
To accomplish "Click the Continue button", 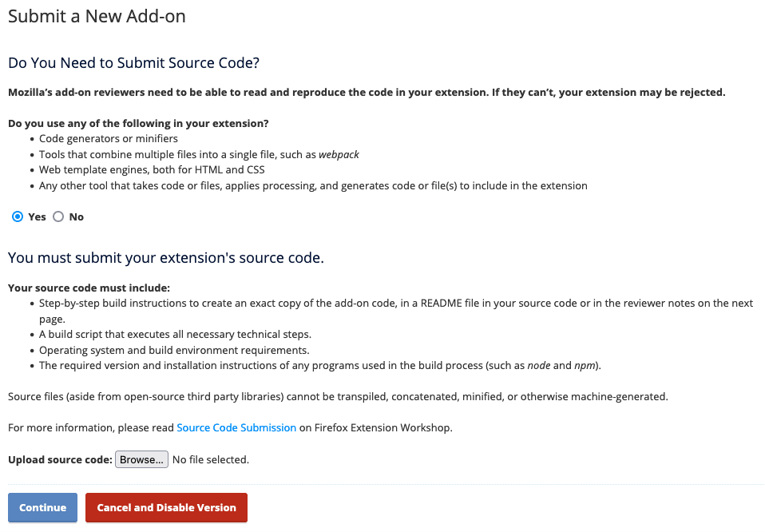I will pos(42,507).
